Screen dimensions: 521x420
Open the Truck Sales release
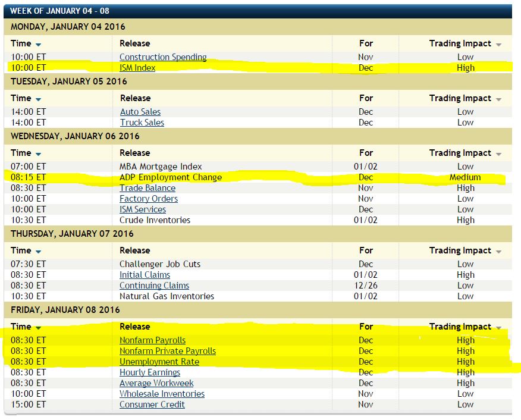click(x=142, y=123)
